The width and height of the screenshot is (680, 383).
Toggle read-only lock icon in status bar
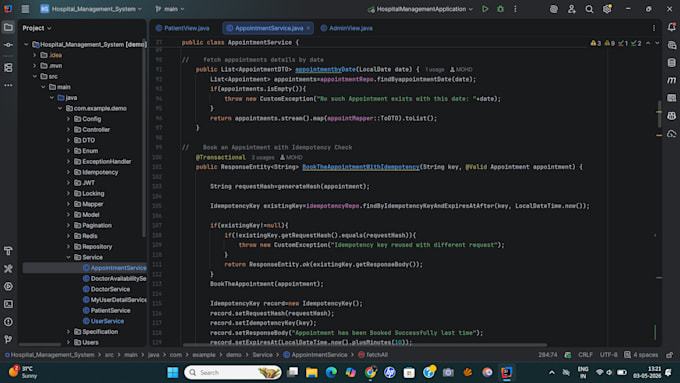tap(670, 355)
